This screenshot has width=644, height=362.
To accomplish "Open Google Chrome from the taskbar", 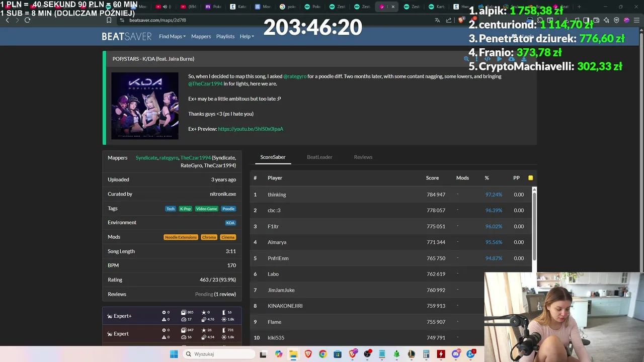I will point(323,354).
